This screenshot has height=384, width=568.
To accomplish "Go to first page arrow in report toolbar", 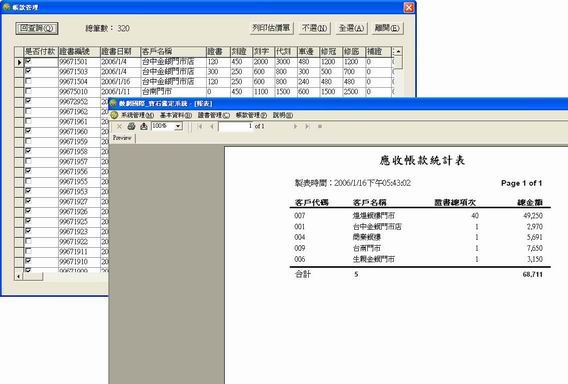I will click(200, 126).
